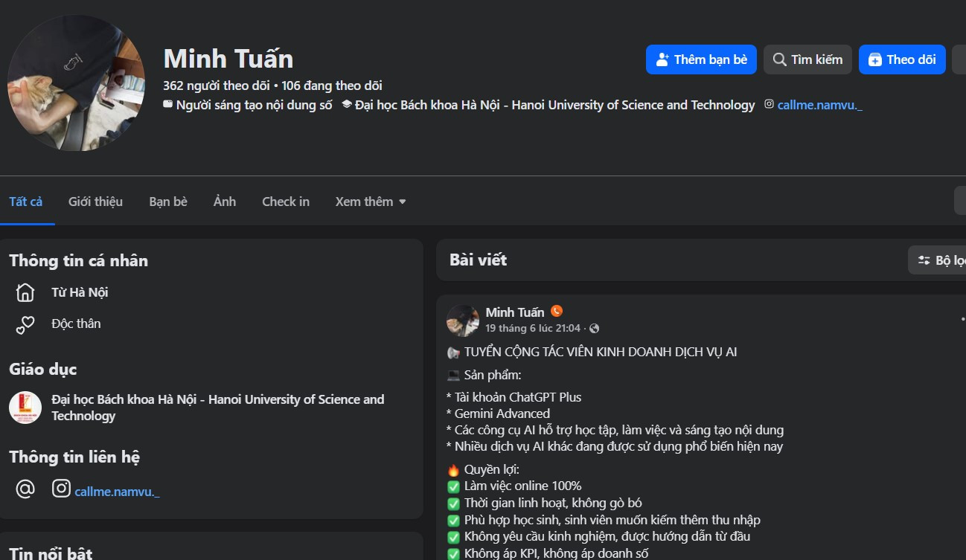Open the university link under Giáo dục
This screenshot has width=966, height=560.
coord(218,408)
